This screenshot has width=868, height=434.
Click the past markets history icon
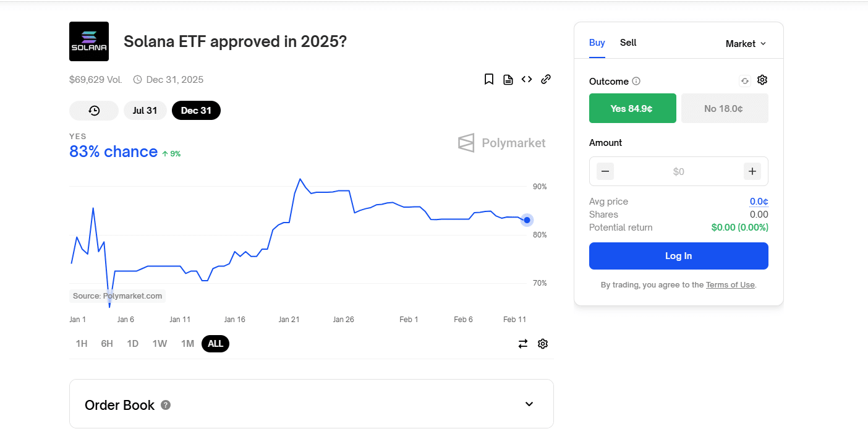point(94,111)
